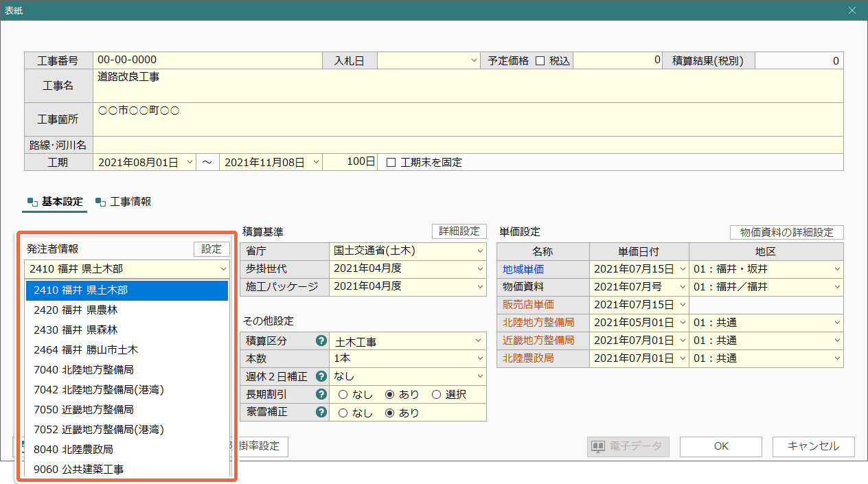868x484 pixels.
Task: Select 豪雪補正 あり radio button
Action: coord(389,413)
